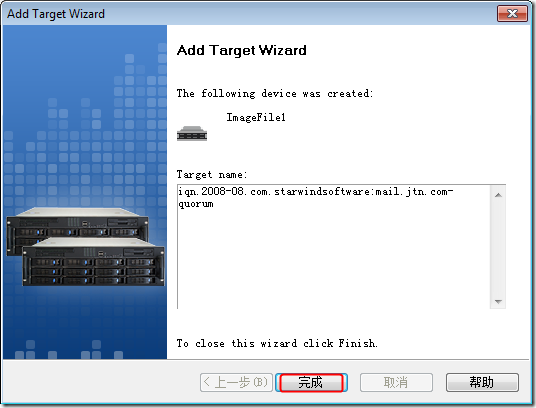This screenshot has height=408, width=536.
Task: Click the bold Add Target Wizard heading
Action: tap(242, 50)
